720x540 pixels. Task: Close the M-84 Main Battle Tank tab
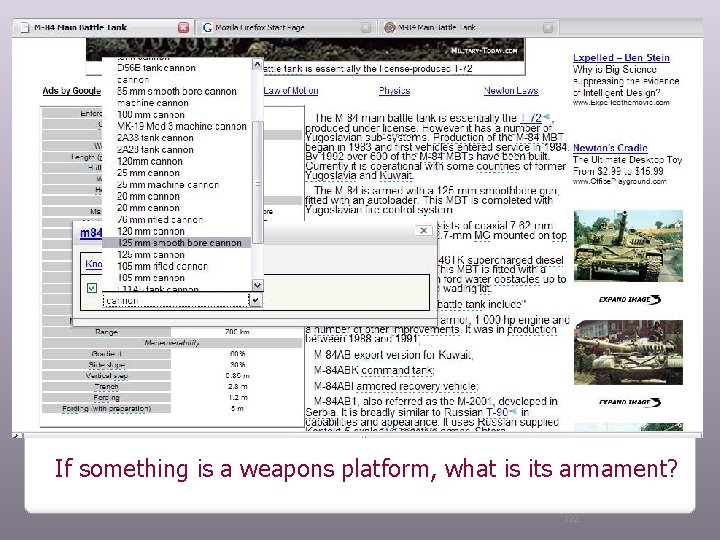tap(183, 28)
